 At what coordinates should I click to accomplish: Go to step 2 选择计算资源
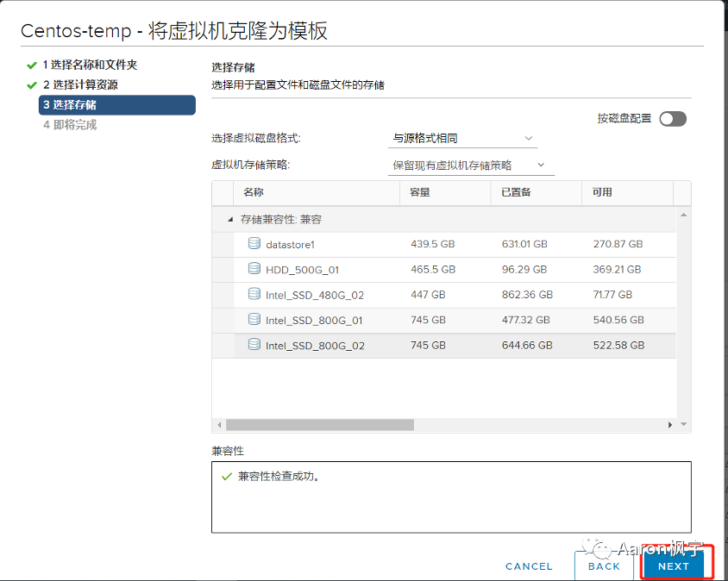(80, 85)
